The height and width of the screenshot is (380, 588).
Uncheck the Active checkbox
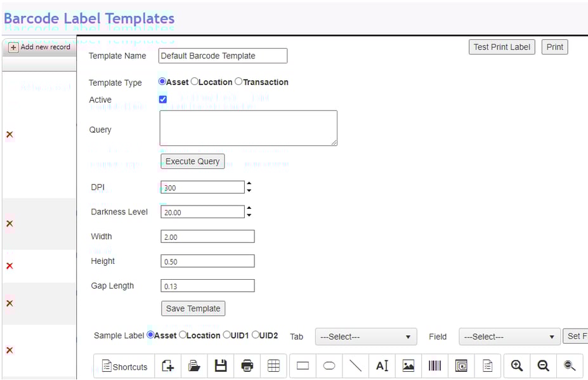162,99
